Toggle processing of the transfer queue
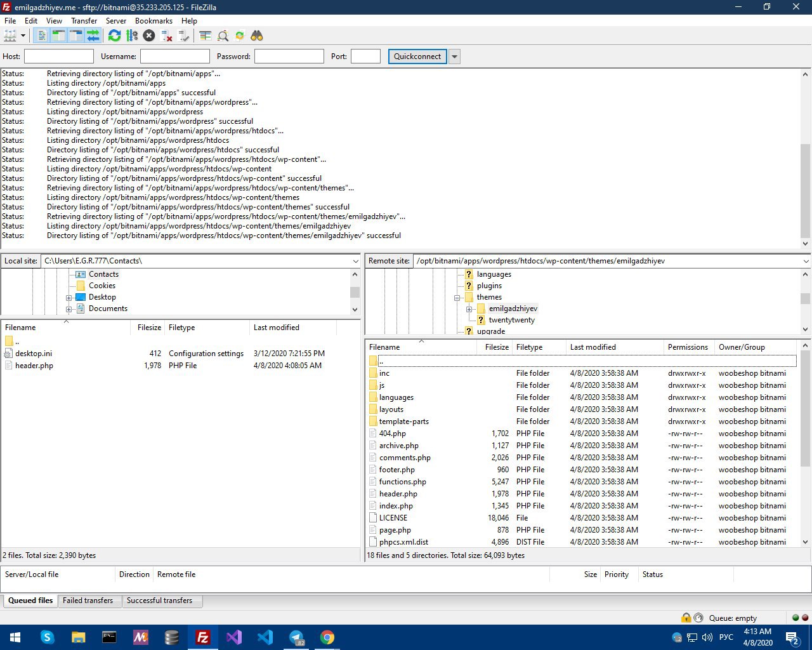Screen dimensions: 812x650 pos(131,36)
